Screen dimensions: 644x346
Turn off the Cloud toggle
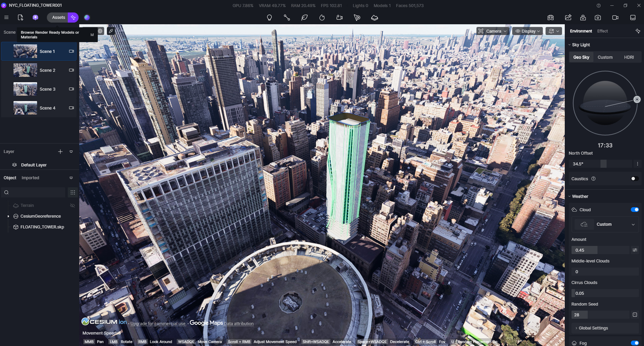click(635, 210)
